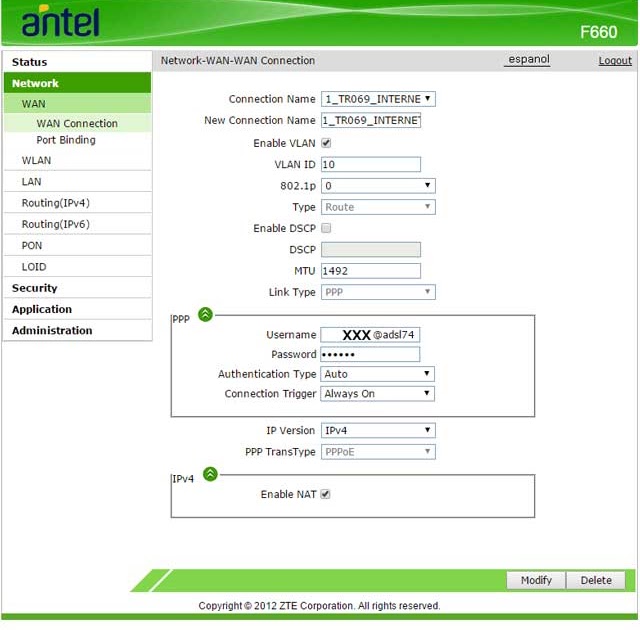Click the Modify button

click(536, 580)
